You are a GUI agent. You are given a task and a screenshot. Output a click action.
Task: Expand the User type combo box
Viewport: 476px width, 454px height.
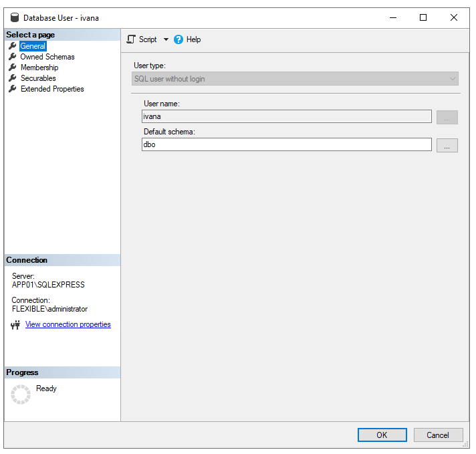295,79
